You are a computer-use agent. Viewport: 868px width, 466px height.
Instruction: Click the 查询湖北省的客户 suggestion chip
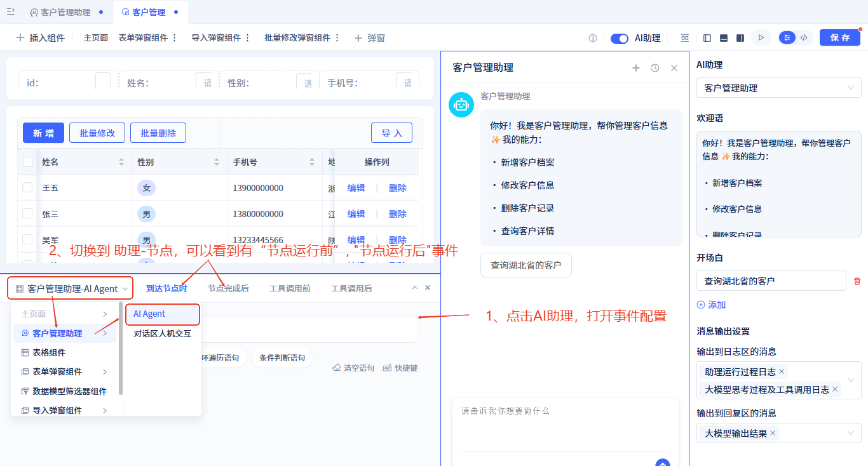coord(526,265)
